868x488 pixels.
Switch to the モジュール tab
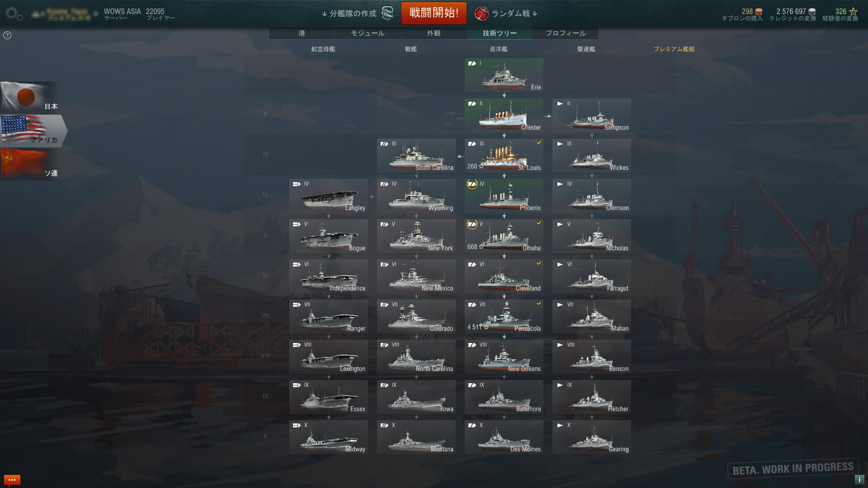368,33
